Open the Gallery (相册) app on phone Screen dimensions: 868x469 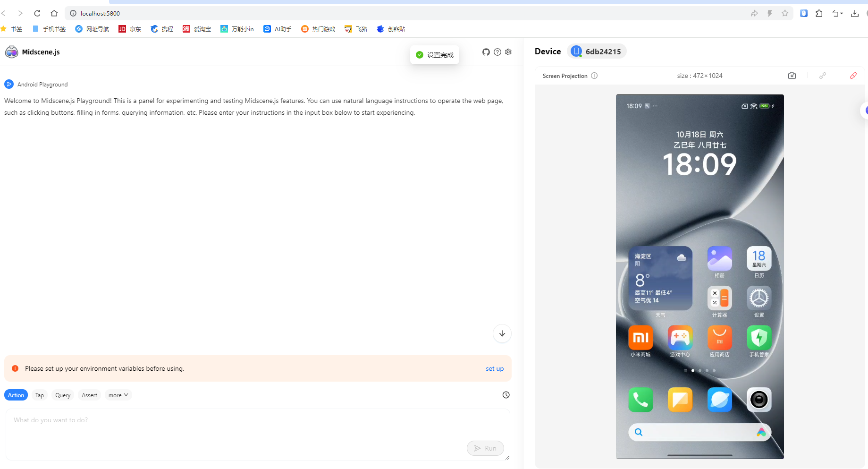pos(719,258)
